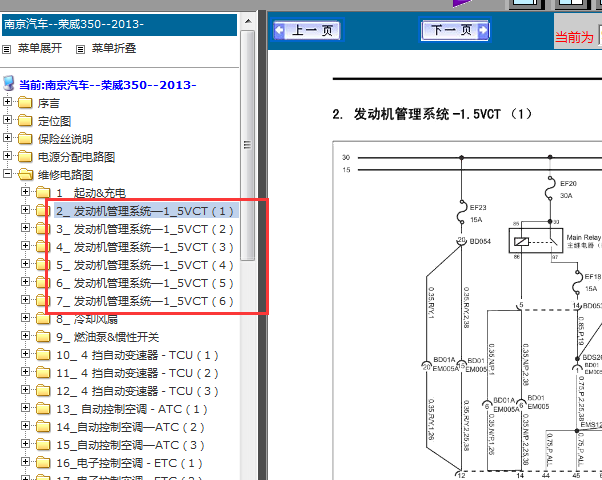Expand the 1 起动&充电 node
Screen dimensions: 602x480
click(25, 191)
